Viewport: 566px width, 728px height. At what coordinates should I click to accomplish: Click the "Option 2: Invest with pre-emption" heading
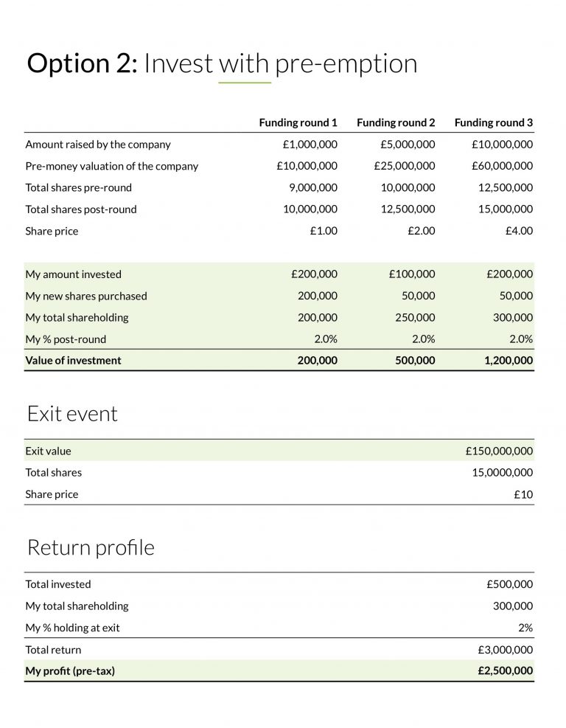[x=222, y=64]
